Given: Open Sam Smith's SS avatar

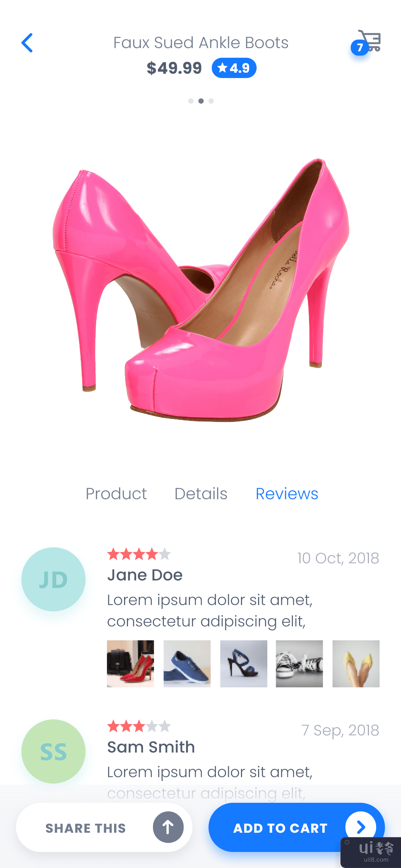Looking at the screenshot, I should pos(53,751).
